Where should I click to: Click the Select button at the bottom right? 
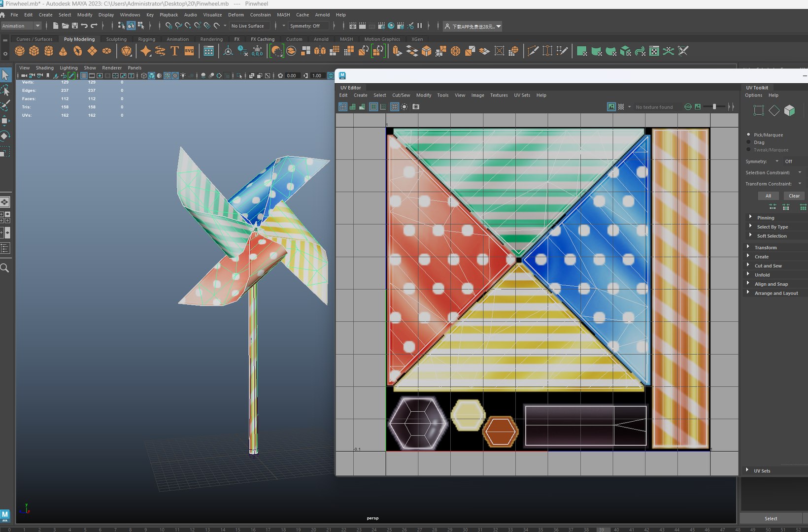tap(771, 518)
